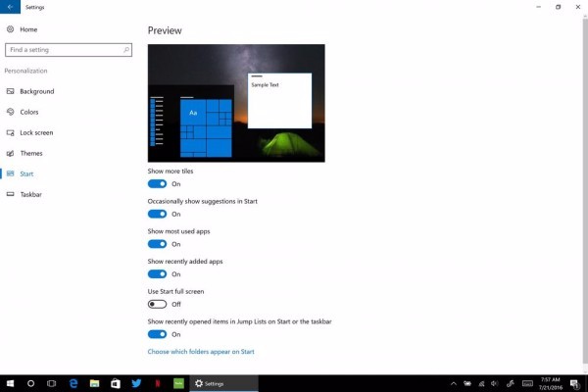The height and width of the screenshot is (392, 588).
Task: Open Choose which folders appear on Start
Action: coord(201,351)
